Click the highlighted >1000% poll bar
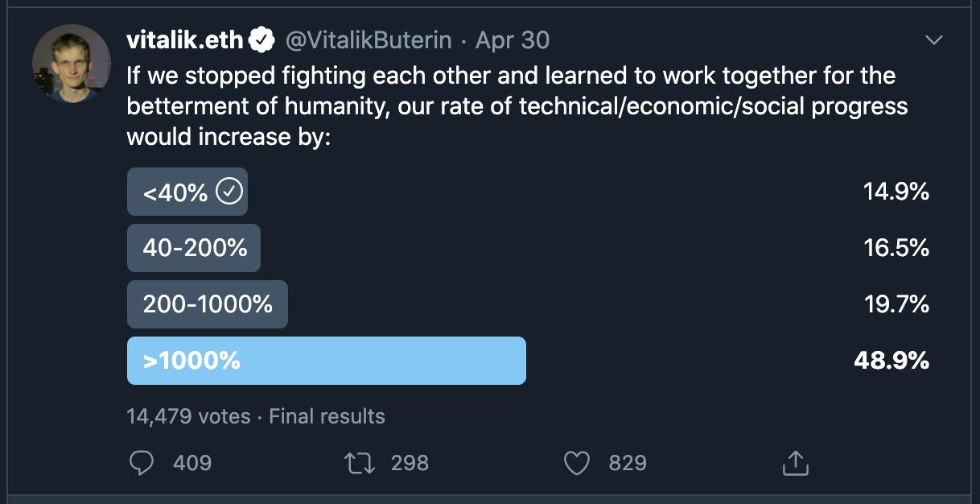Screen dimensions: 980x504 pyautogui.click(x=326, y=361)
